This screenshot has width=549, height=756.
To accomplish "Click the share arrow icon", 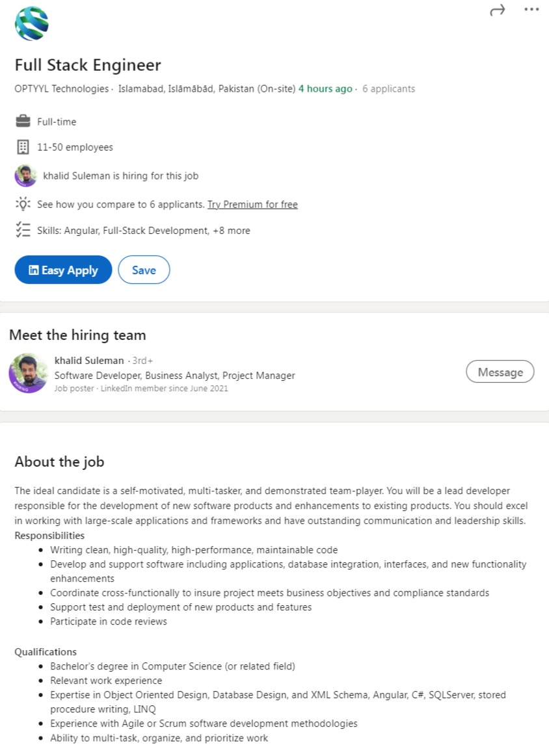I will pyautogui.click(x=498, y=10).
